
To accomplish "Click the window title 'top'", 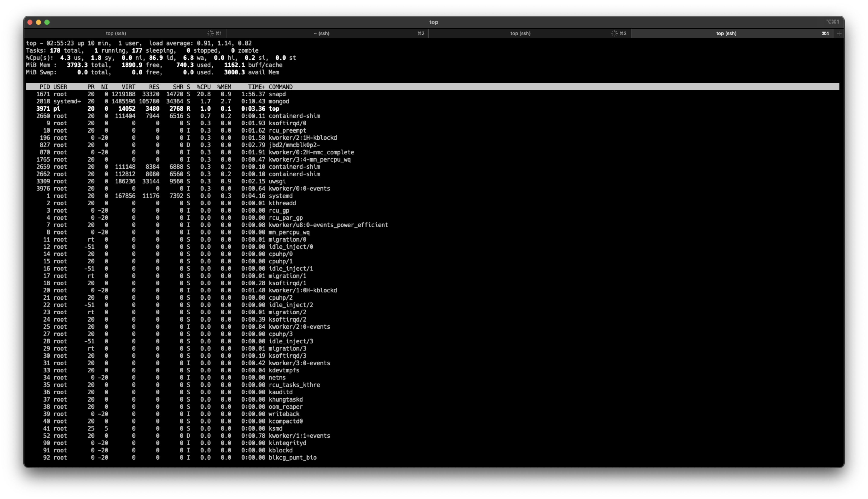I will pyautogui.click(x=434, y=22).
